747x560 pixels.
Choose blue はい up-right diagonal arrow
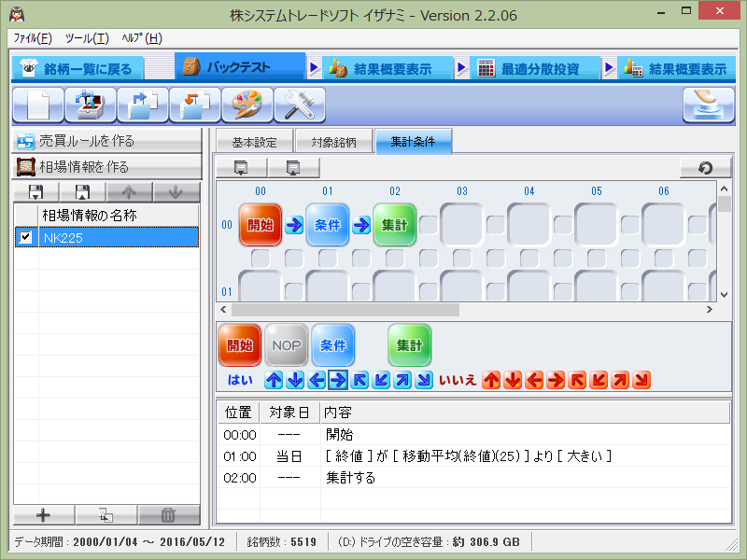(x=402, y=380)
